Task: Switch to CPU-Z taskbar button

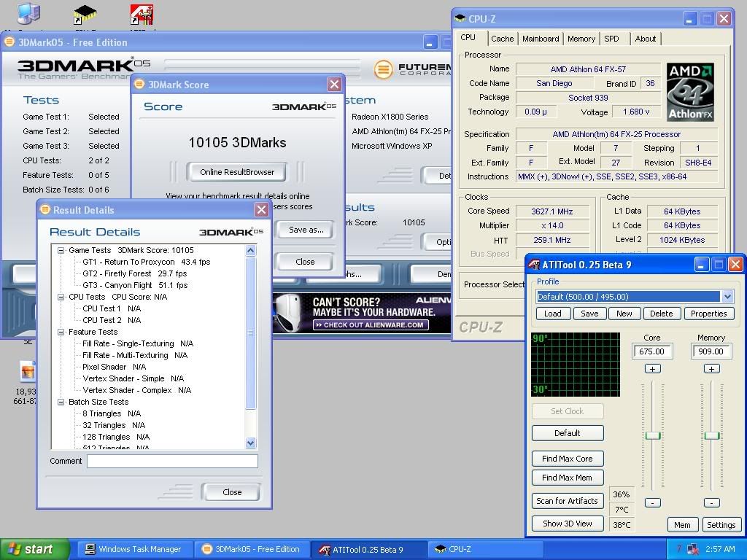Action: coord(484,549)
